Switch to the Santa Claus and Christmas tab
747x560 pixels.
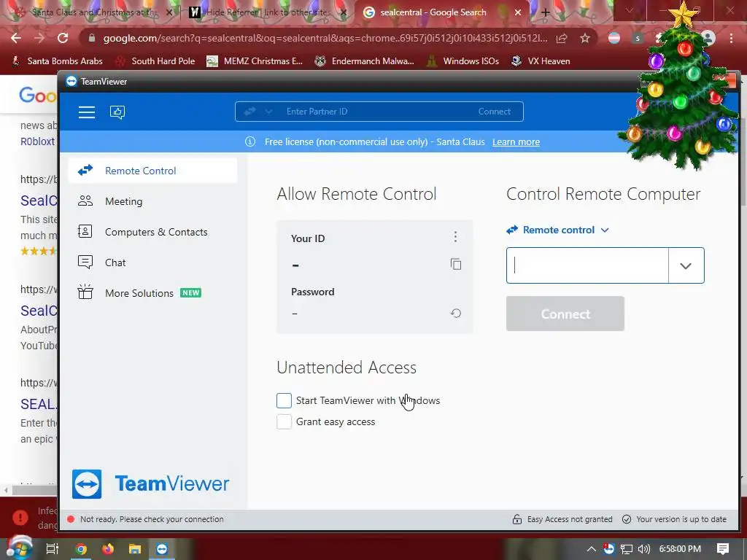point(93,13)
